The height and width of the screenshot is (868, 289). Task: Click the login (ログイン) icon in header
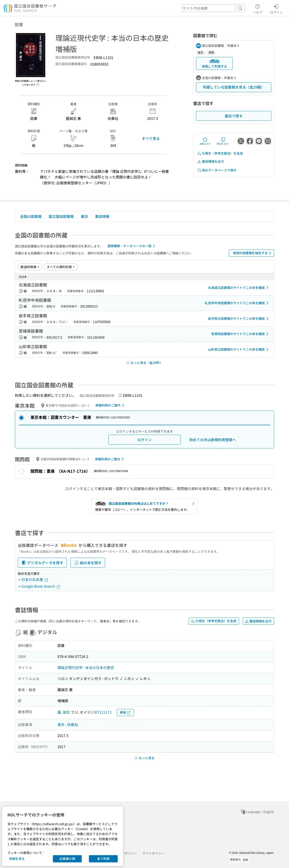click(276, 9)
